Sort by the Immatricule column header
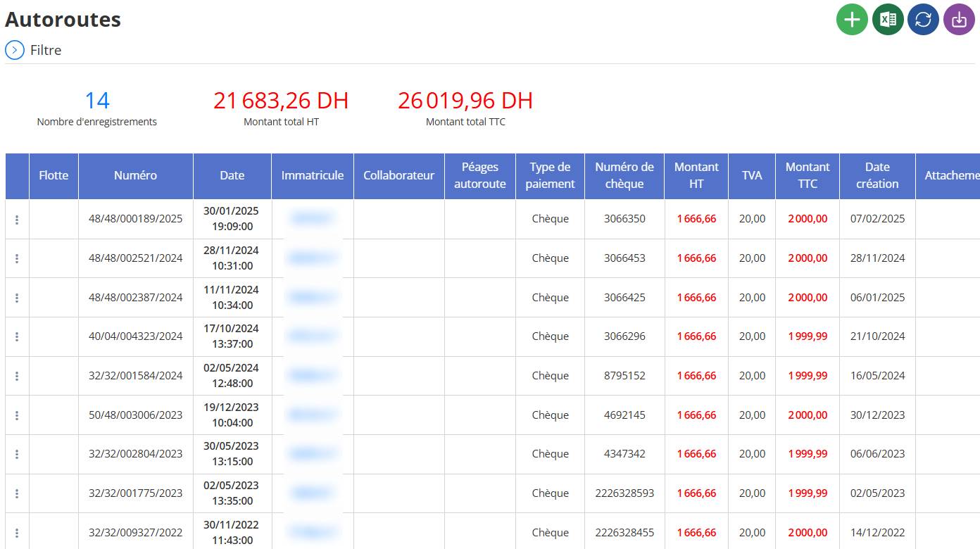980x549 pixels. 313,176
